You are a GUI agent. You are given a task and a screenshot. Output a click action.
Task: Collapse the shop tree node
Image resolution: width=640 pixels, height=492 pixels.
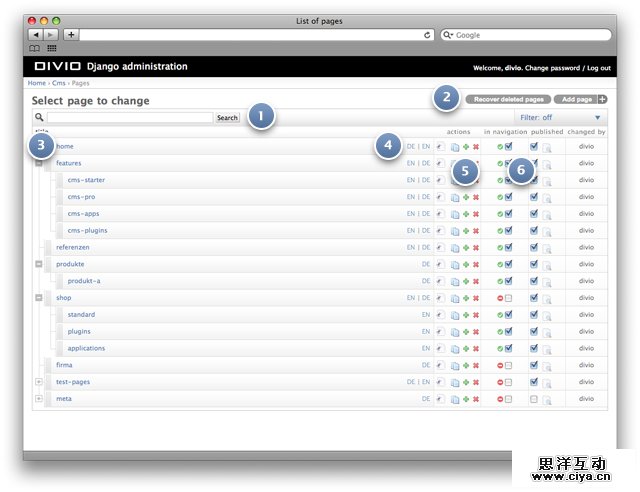click(x=39, y=298)
